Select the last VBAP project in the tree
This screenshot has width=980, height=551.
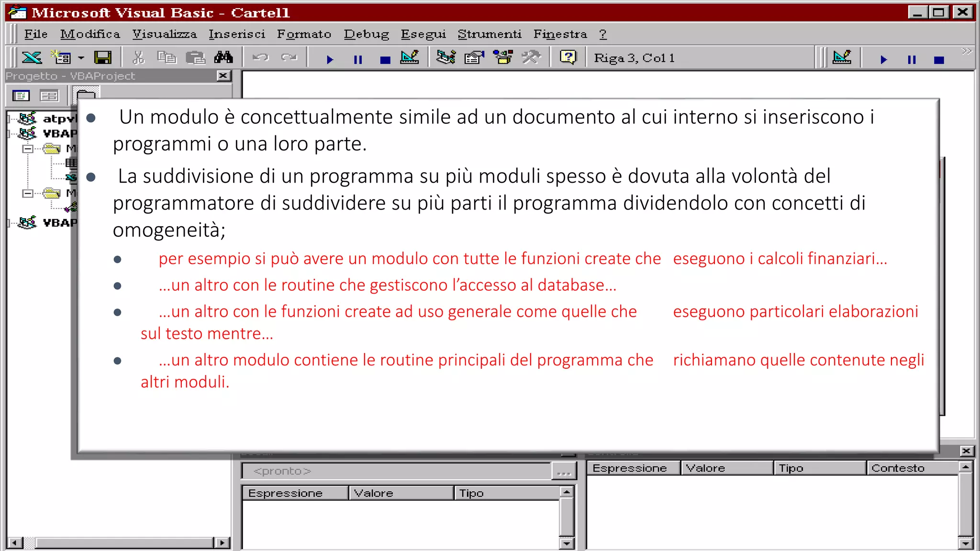pyautogui.click(x=59, y=222)
